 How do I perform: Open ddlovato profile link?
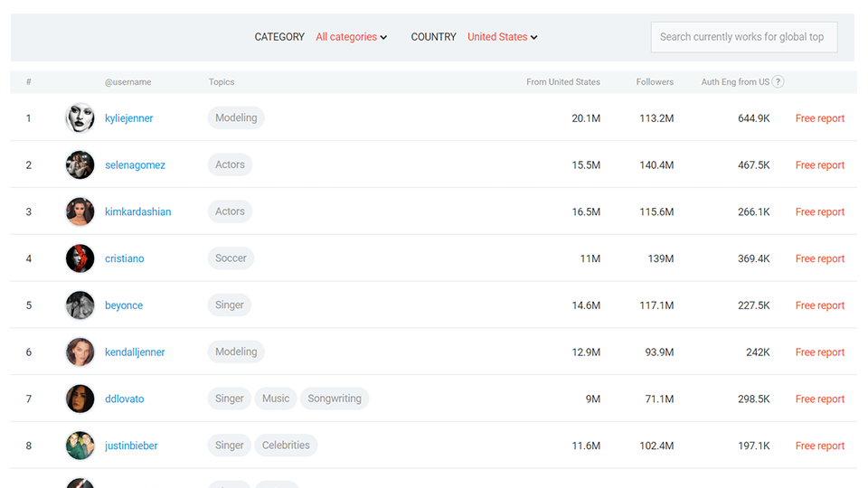[x=125, y=399]
